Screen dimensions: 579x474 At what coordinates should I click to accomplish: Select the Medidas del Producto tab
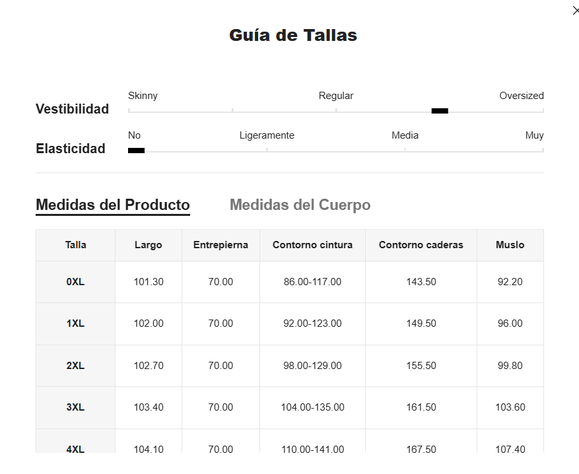point(113,205)
